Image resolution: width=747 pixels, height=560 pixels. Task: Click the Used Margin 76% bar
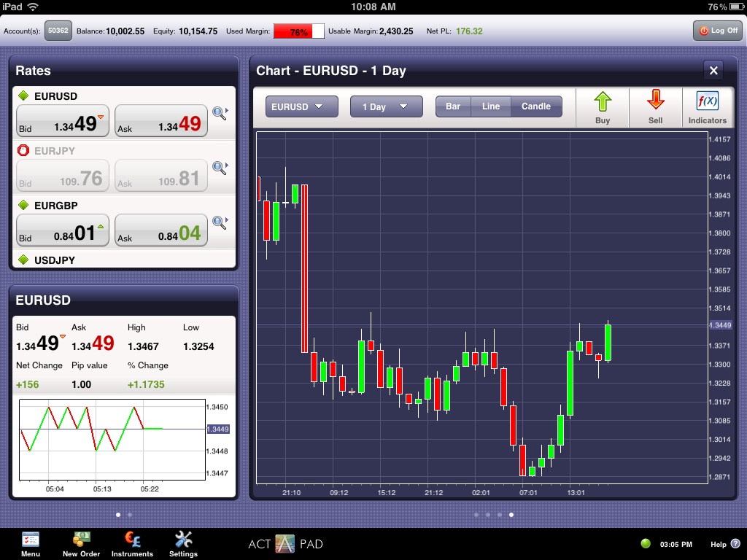tap(298, 31)
